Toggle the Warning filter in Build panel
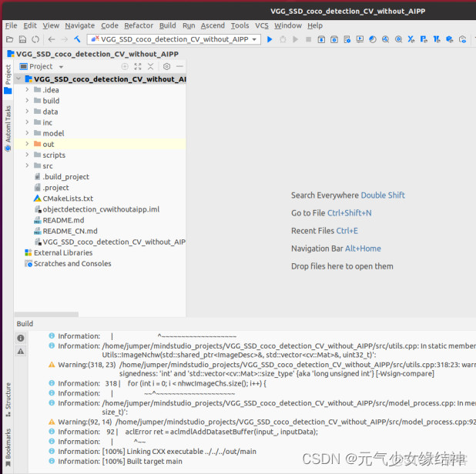Screen dimensions: 476x474 (x=21, y=351)
